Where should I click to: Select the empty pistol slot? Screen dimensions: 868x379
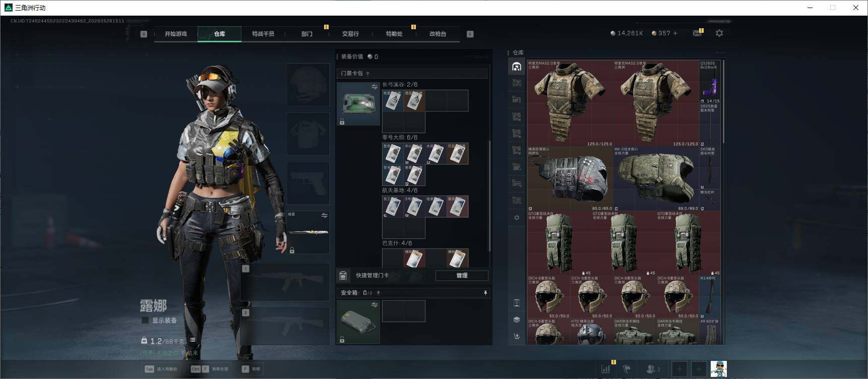[308, 183]
